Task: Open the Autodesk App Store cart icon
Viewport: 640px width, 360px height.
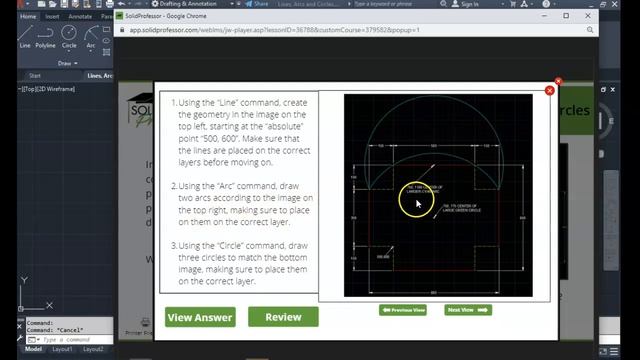Action: click(513, 4)
